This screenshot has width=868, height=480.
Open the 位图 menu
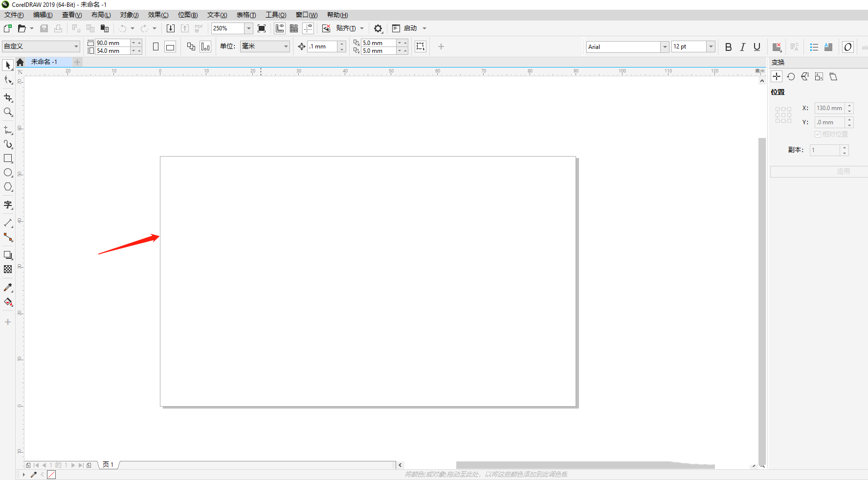(x=188, y=15)
